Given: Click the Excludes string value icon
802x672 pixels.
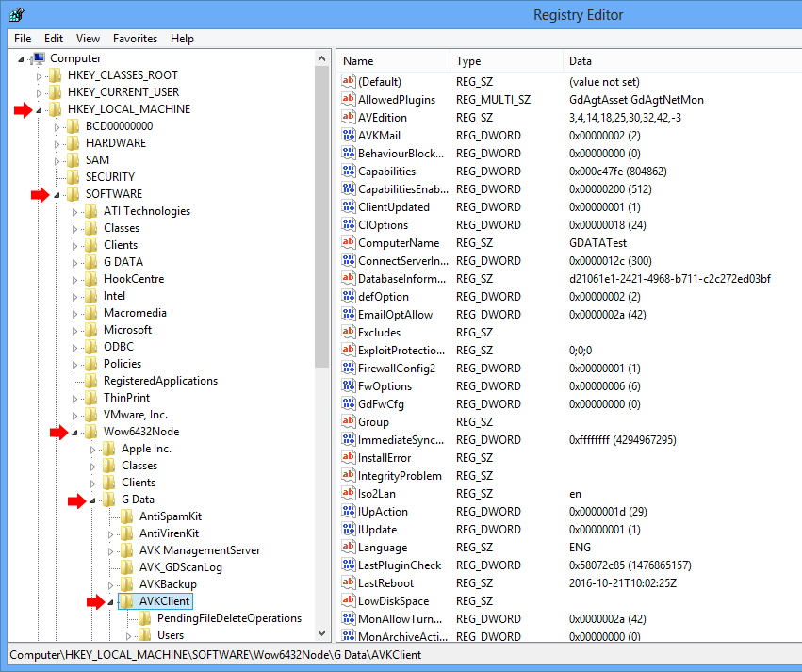Looking at the screenshot, I should pos(349,332).
